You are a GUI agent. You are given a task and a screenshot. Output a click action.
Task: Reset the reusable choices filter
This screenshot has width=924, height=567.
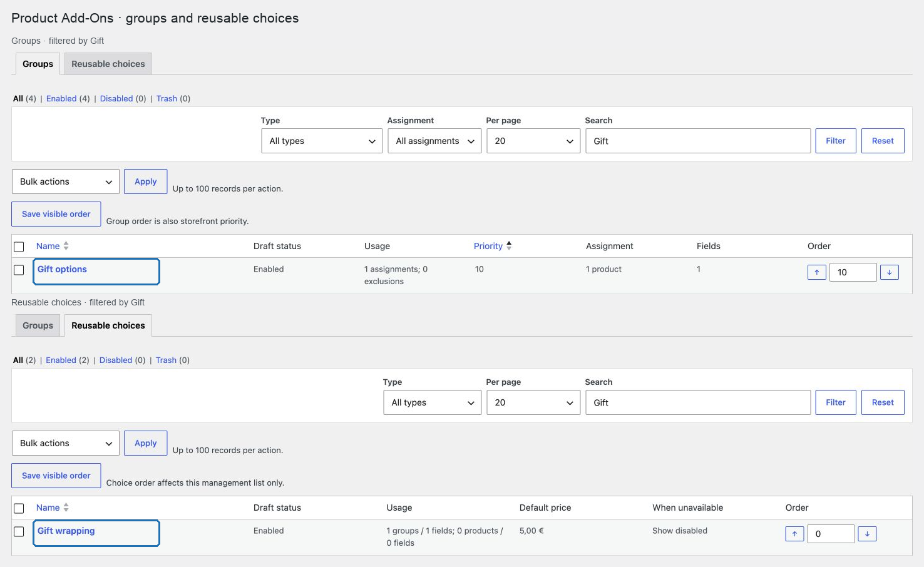pos(883,402)
